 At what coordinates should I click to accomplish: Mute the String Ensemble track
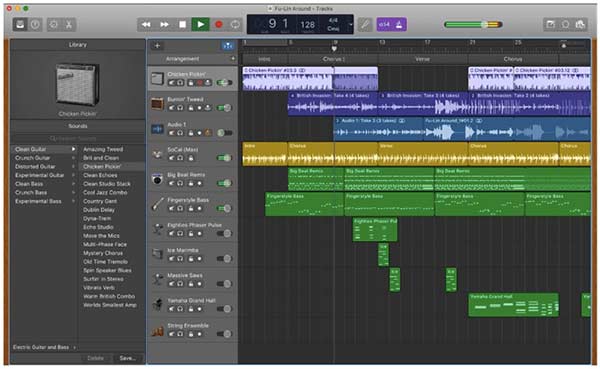pyautogui.click(x=172, y=334)
